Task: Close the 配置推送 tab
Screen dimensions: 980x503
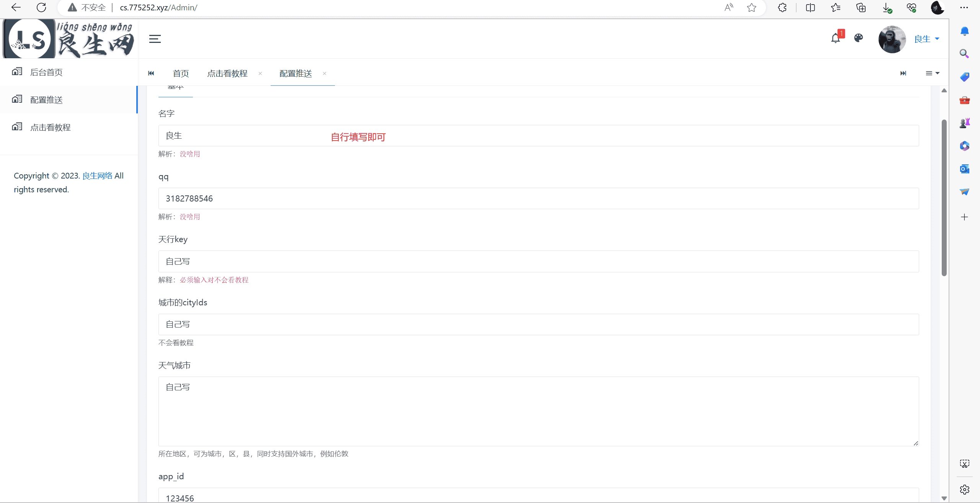Action: pos(325,73)
